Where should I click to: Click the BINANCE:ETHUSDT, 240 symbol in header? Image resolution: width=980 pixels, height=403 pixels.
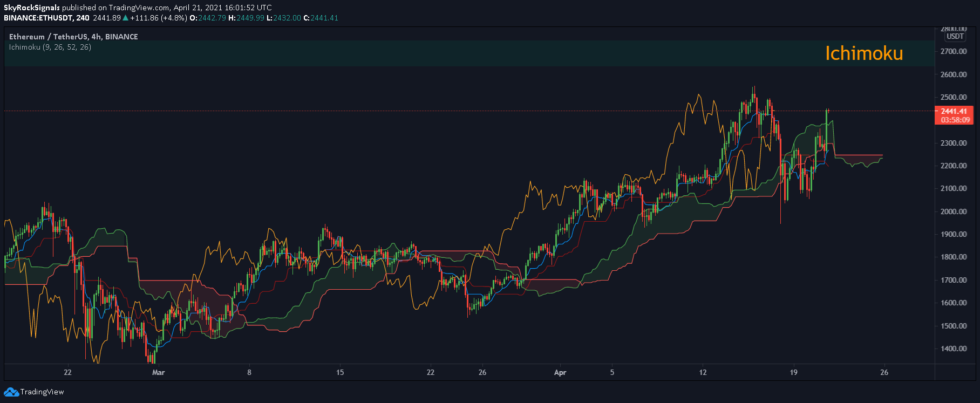coord(46,18)
